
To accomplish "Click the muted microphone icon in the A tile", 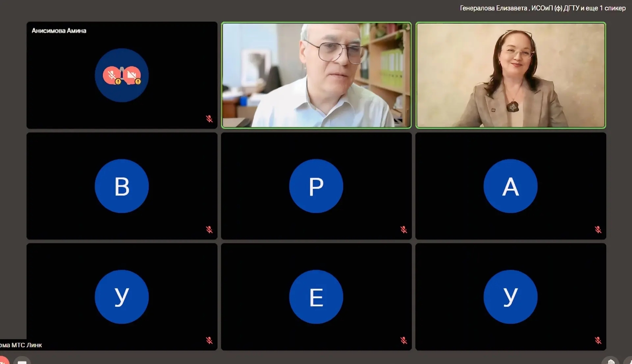I will [x=598, y=230].
